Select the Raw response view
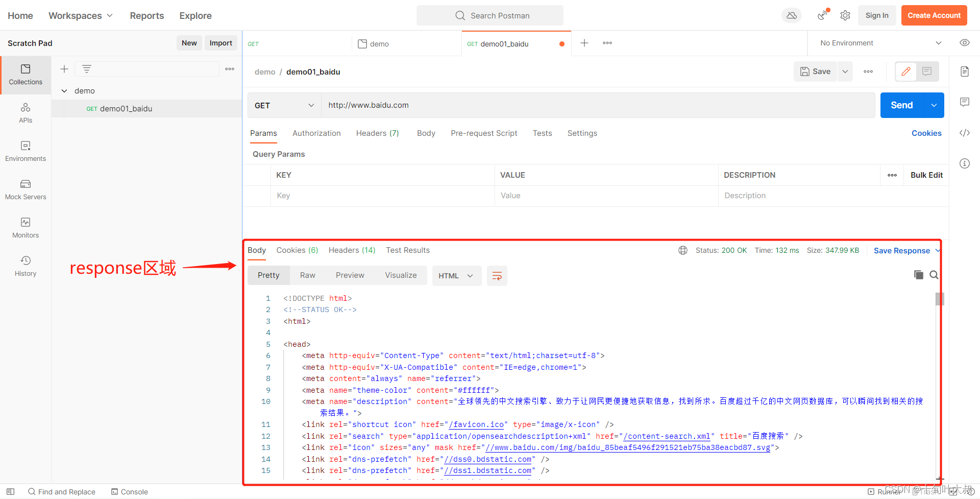Image resolution: width=980 pixels, height=499 pixels. pos(307,275)
